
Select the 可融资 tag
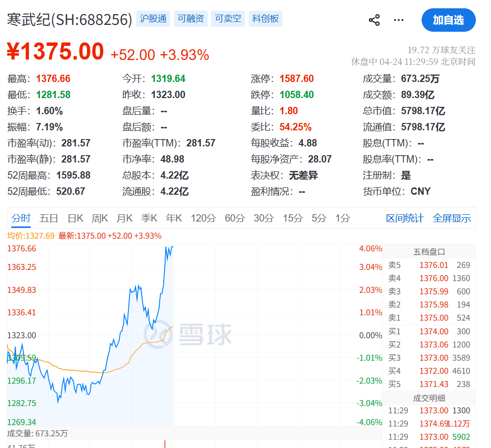[x=191, y=19]
